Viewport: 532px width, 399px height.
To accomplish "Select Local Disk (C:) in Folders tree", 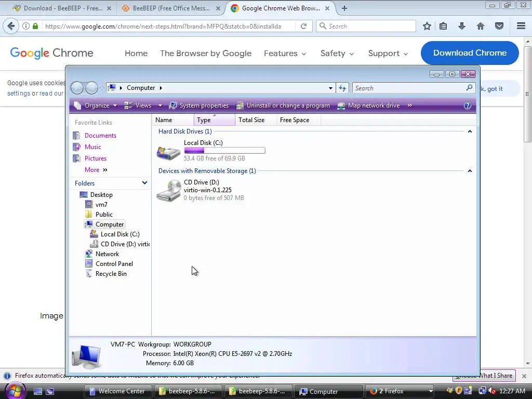I will [x=115, y=234].
